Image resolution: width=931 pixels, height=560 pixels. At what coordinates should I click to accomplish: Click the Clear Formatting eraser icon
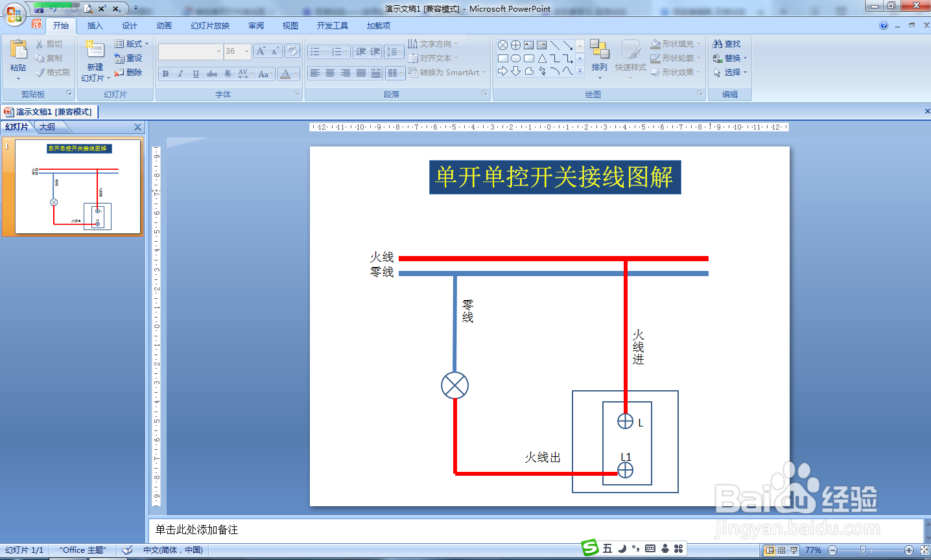[292, 51]
